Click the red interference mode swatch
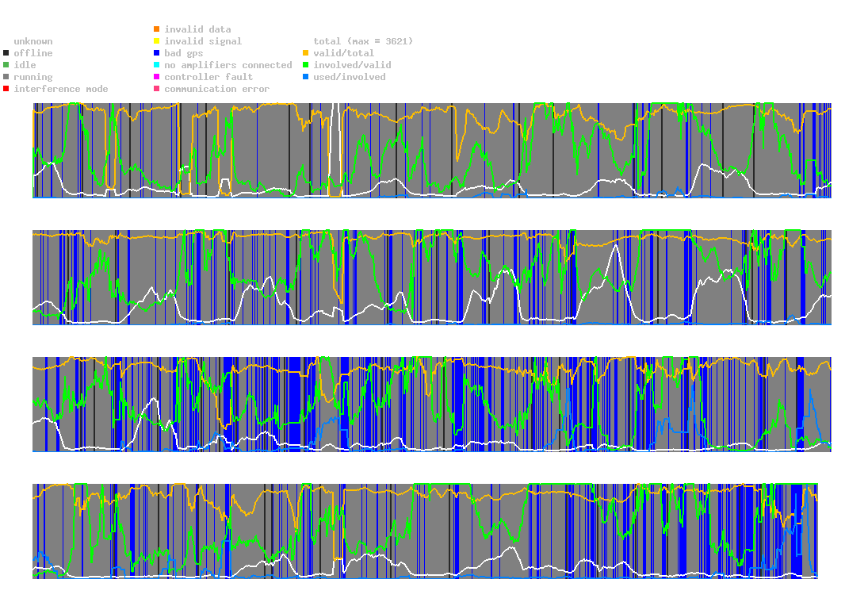 click(x=6, y=89)
